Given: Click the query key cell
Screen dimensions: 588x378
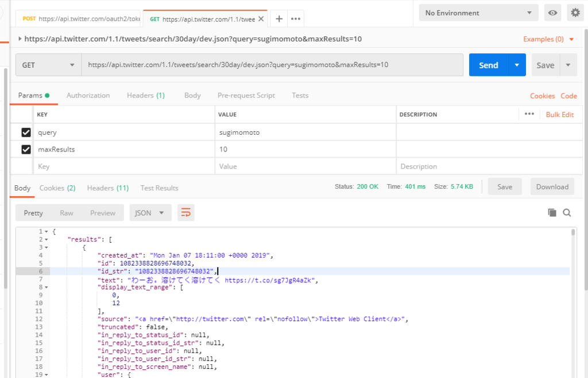Looking at the screenshot, I should [124, 133].
